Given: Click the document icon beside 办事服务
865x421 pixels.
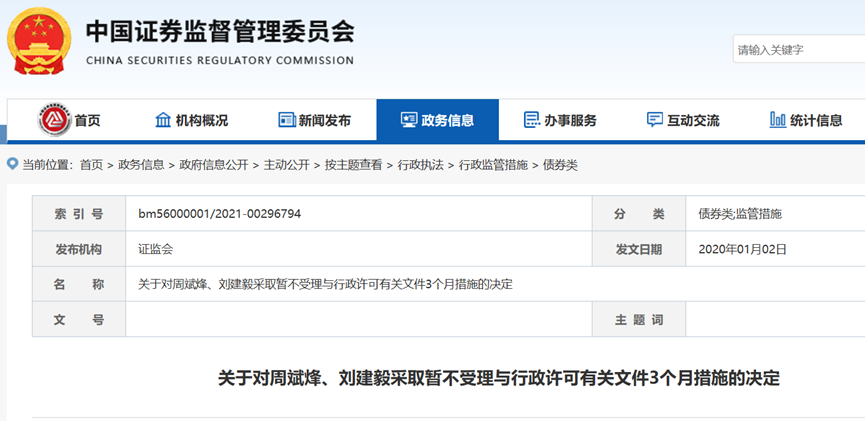Looking at the screenshot, I should click(x=531, y=120).
